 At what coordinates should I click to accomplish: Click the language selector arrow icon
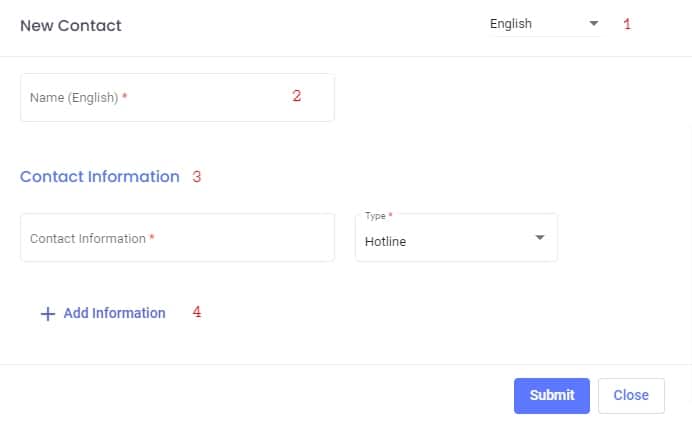[593, 23]
